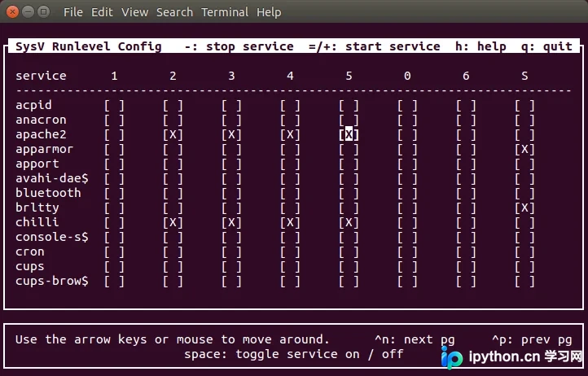
Task: Enable bluetooth in runlevel 4
Action: (x=290, y=193)
